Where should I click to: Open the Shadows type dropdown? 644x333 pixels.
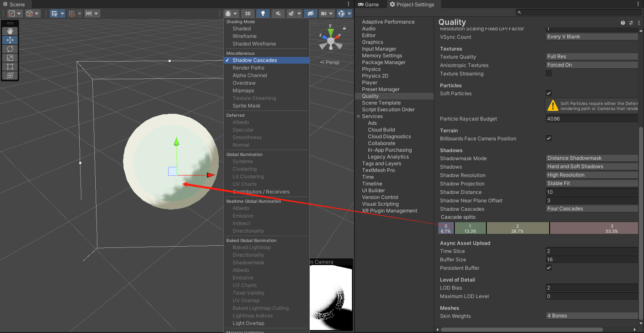coord(592,166)
